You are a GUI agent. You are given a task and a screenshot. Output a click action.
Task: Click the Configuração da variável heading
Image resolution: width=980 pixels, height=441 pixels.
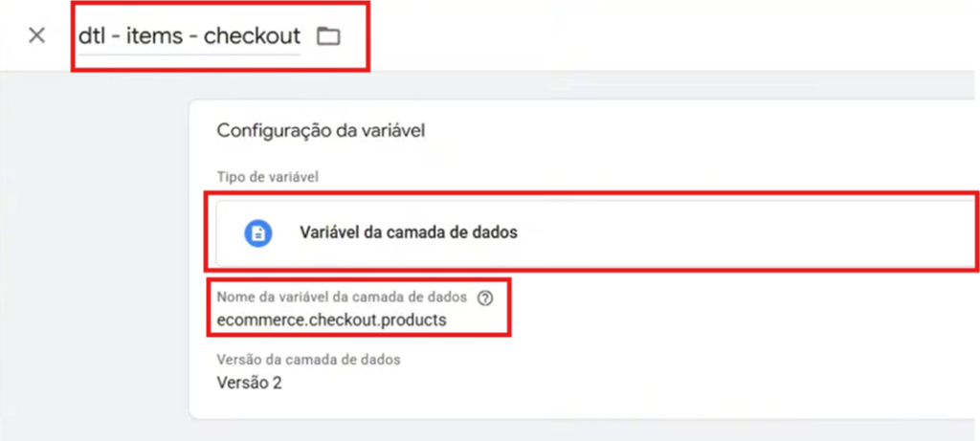coord(322,130)
